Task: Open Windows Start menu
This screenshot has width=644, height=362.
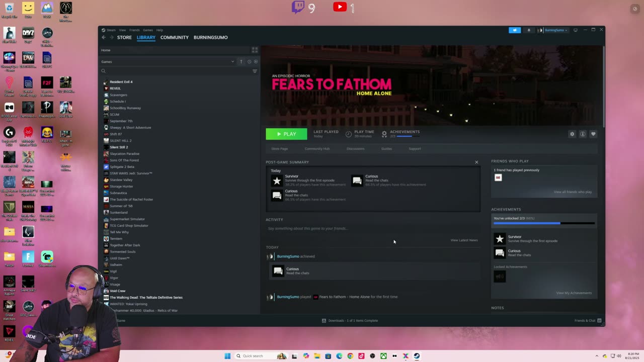Action: pos(227,356)
